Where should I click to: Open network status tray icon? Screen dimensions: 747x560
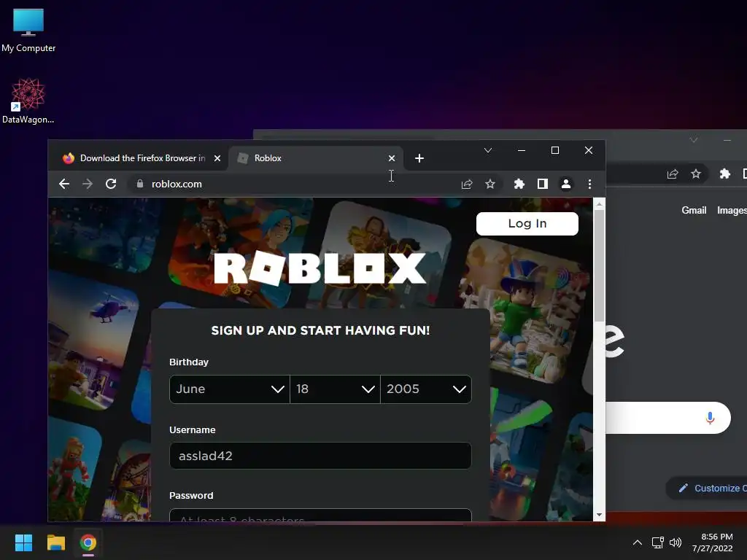point(658,542)
